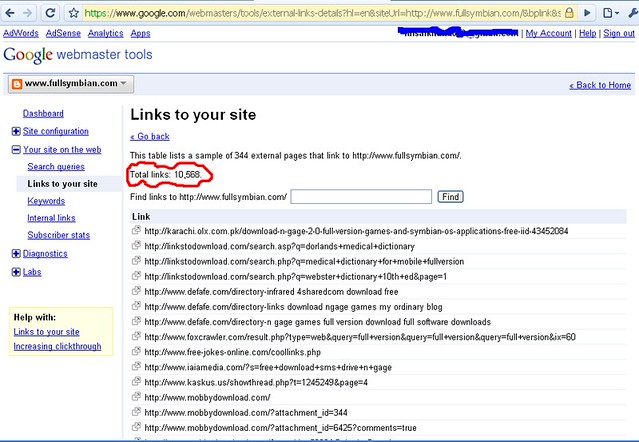Expand the Diagnostics section
Image resolution: width=639 pixels, height=442 pixels.
tap(16, 253)
